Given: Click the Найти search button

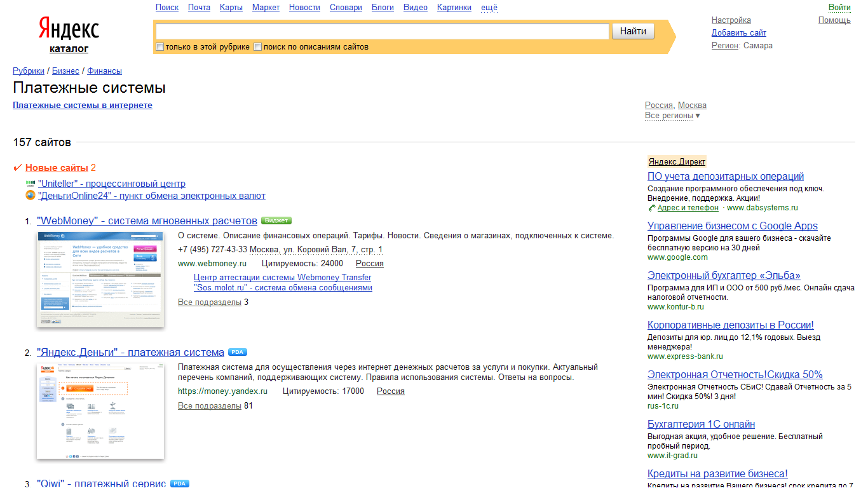Looking at the screenshot, I should (633, 31).
